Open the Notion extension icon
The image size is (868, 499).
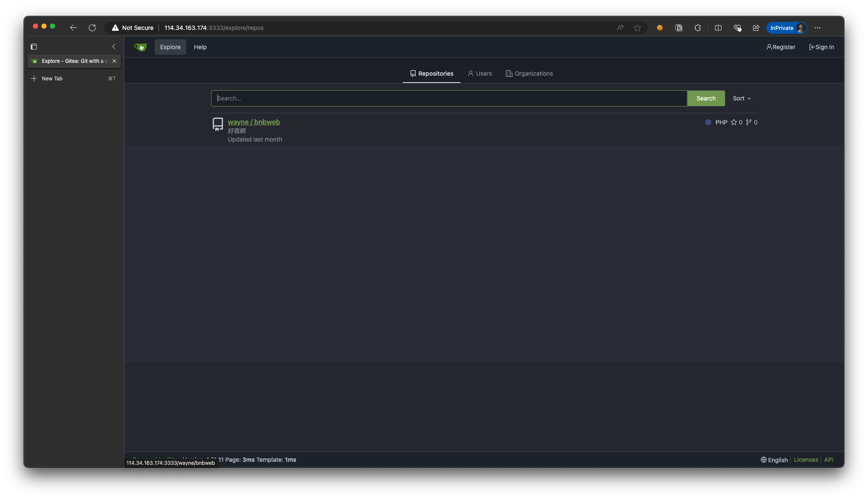click(x=679, y=28)
